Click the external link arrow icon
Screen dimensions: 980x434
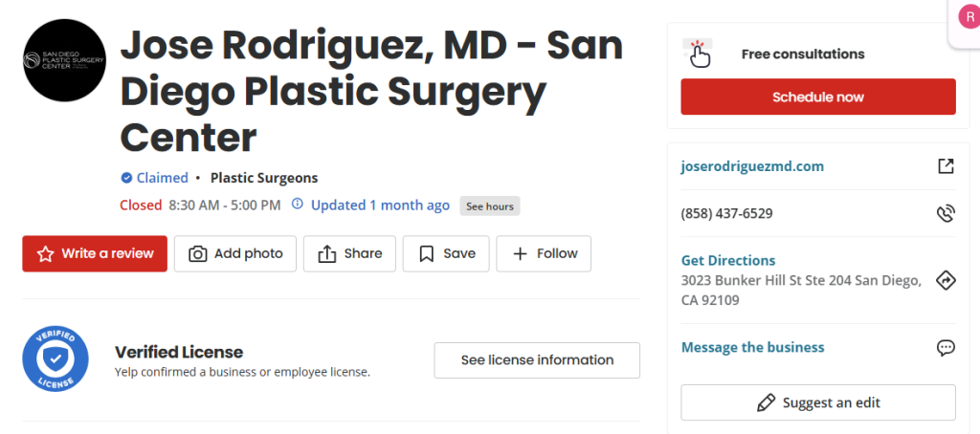pyautogui.click(x=946, y=166)
